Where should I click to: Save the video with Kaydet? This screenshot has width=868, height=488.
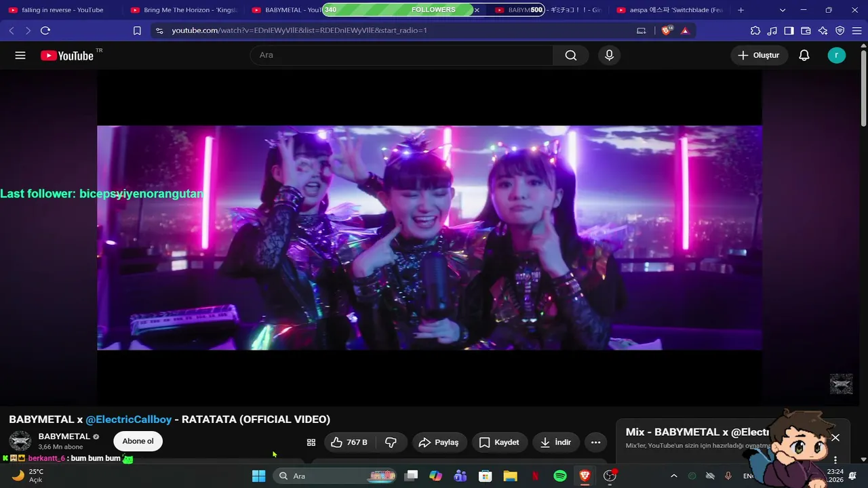click(x=500, y=443)
